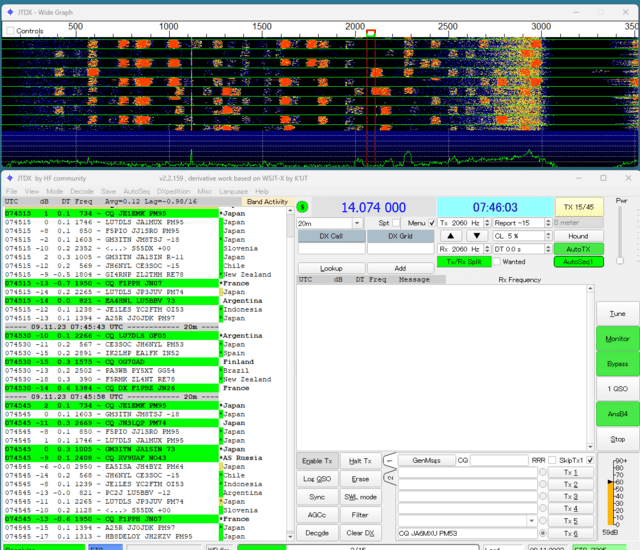Screen dimensions: 640x550
Task: Click the CL 5 % spinner
Action: click(522, 236)
